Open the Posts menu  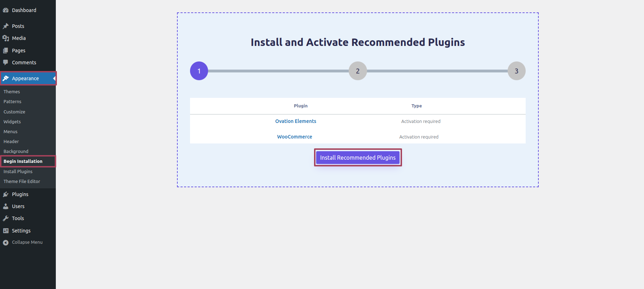pyautogui.click(x=18, y=26)
